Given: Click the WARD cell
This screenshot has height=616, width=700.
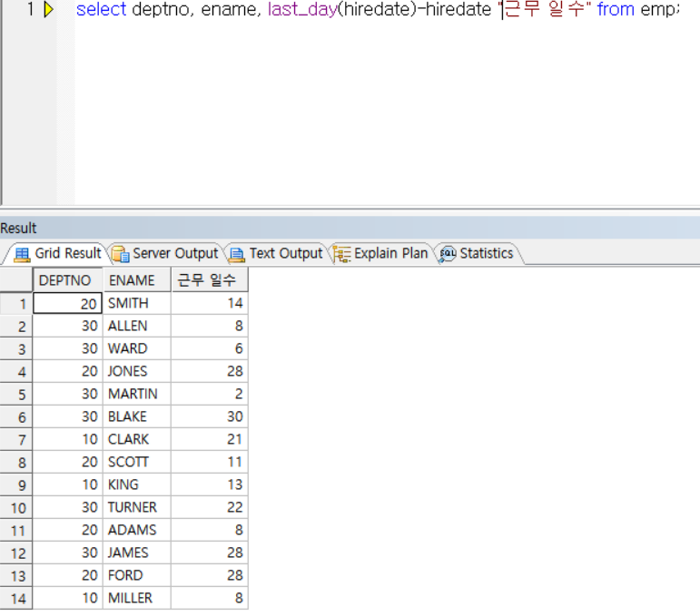Looking at the screenshot, I should [x=137, y=348].
